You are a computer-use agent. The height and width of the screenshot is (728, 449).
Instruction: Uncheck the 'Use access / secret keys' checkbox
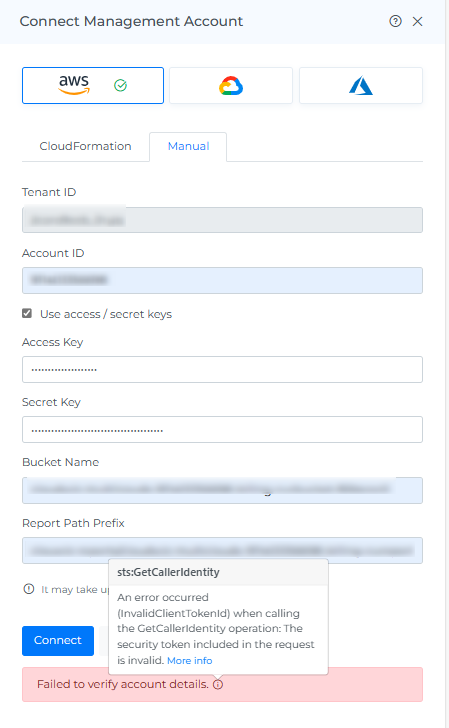[27, 313]
